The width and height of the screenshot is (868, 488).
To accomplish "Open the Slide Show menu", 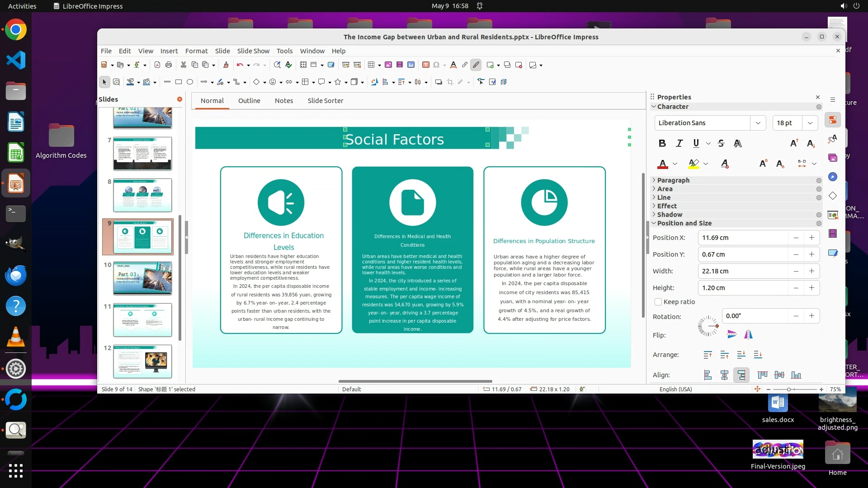I will (x=253, y=51).
